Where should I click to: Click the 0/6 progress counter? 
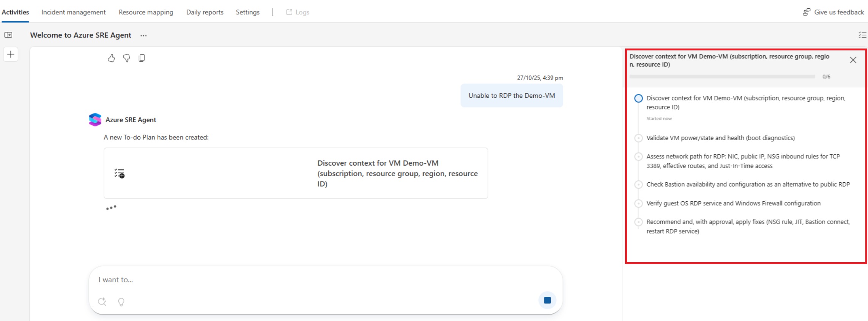point(826,77)
